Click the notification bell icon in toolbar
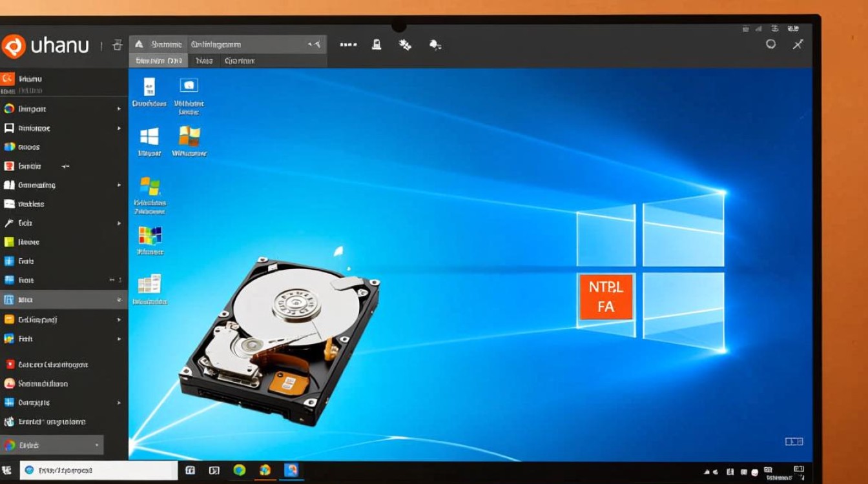Viewport: 868px width, 484px height. pos(377,44)
